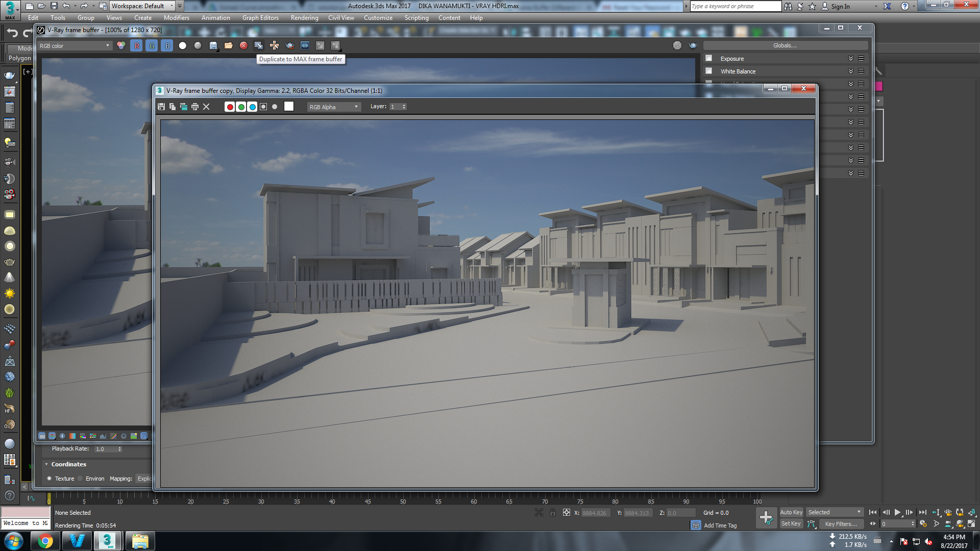Enable the White Balance checkbox
Viewport: 980px width, 551px height.
[x=708, y=71]
